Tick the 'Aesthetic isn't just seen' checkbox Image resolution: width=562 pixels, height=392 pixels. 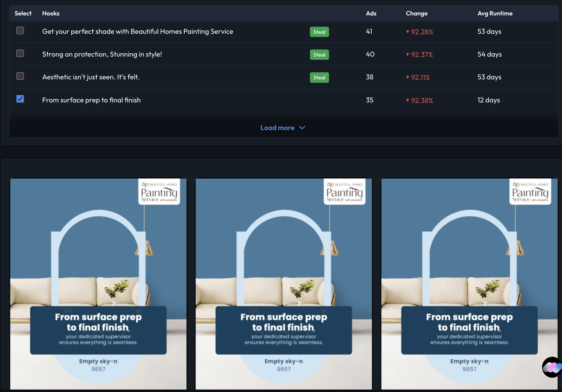[x=20, y=76]
